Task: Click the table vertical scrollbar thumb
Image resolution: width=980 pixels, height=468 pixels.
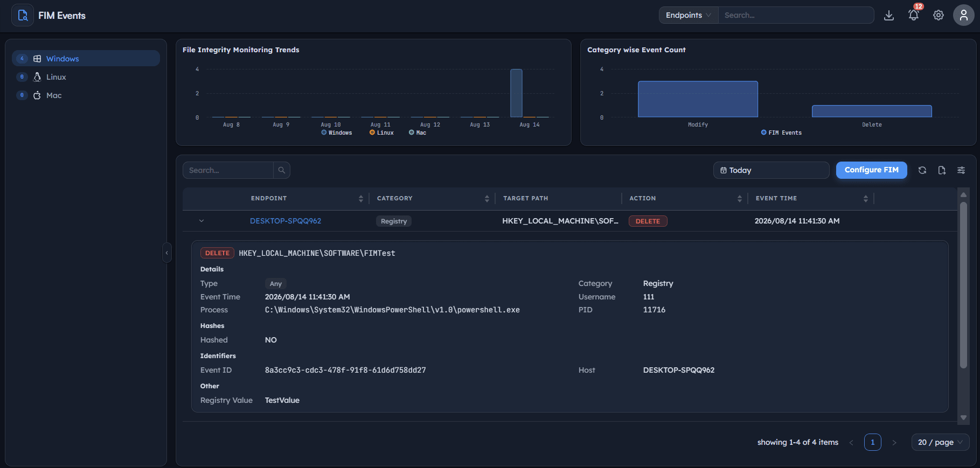Action: (x=963, y=285)
